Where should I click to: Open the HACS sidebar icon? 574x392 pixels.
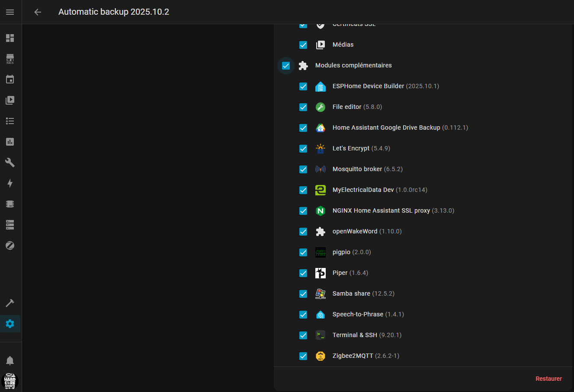(x=10, y=59)
